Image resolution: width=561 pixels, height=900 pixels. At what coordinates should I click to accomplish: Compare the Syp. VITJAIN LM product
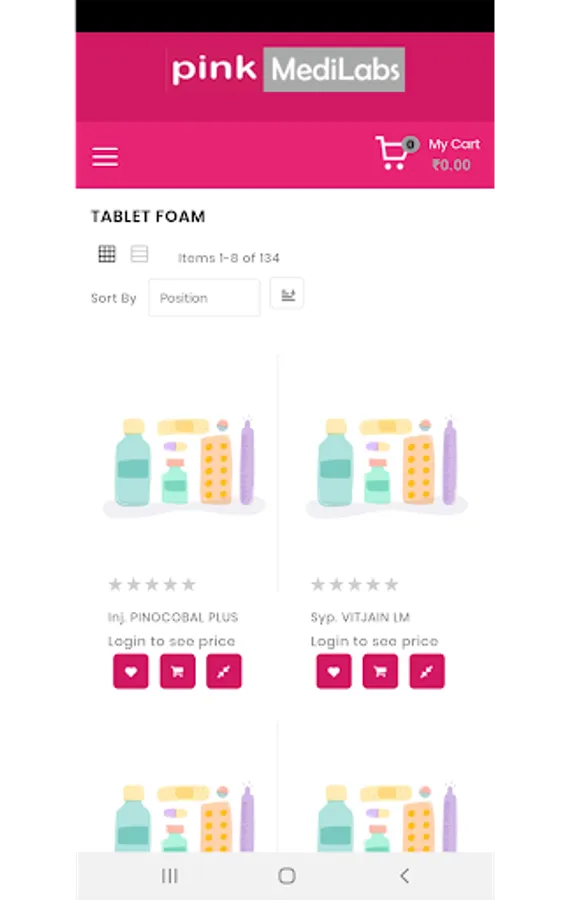pyautogui.click(x=427, y=671)
